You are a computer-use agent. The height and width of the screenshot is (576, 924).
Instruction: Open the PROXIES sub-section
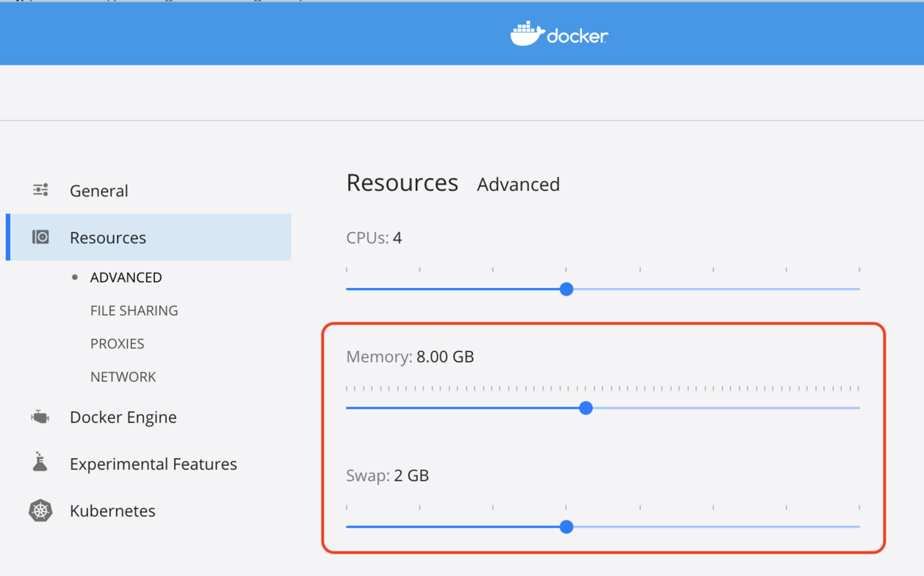click(117, 343)
